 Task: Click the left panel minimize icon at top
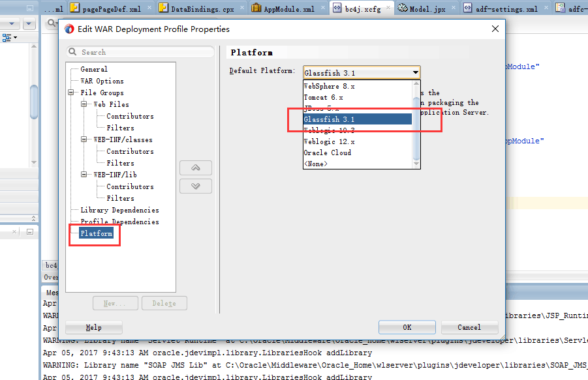(x=30, y=8)
